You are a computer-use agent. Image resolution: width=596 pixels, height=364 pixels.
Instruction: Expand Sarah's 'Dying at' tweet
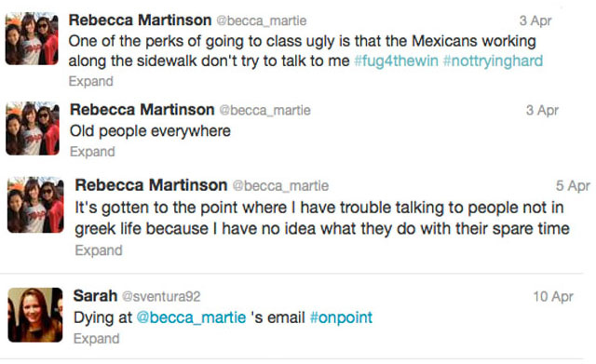(x=97, y=339)
